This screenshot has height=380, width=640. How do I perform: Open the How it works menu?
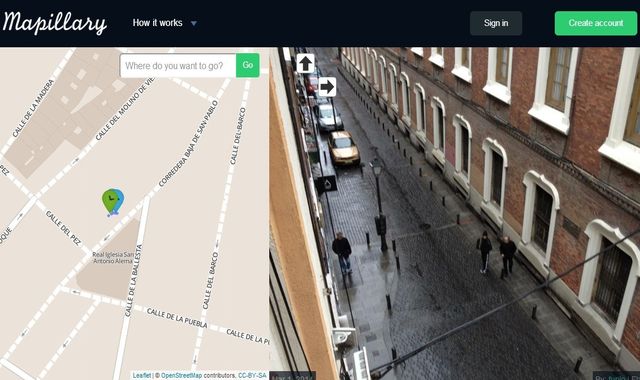158,23
